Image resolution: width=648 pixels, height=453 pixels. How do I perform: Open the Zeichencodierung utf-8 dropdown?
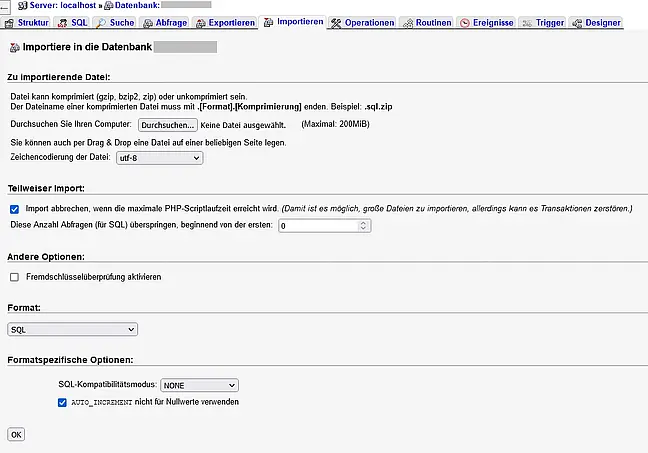click(160, 158)
